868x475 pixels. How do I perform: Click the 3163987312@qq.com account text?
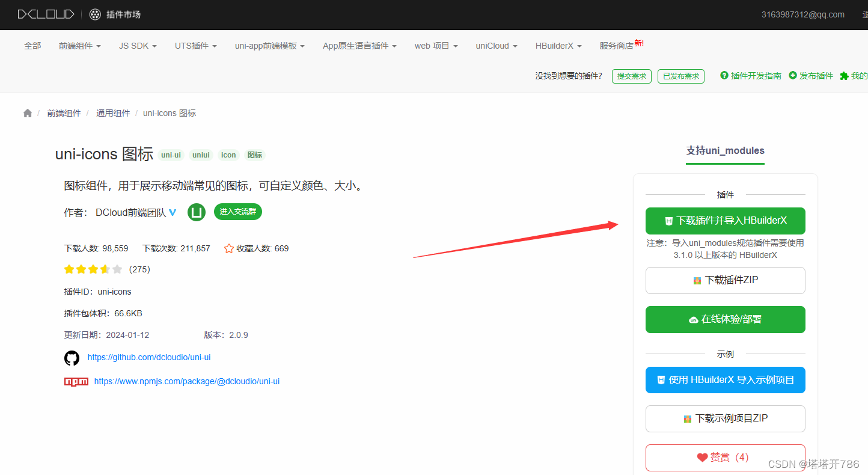[803, 14]
